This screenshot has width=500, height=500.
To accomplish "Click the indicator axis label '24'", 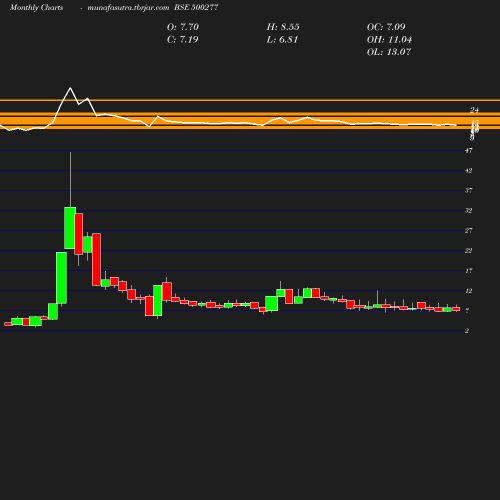I will (x=474, y=110).
